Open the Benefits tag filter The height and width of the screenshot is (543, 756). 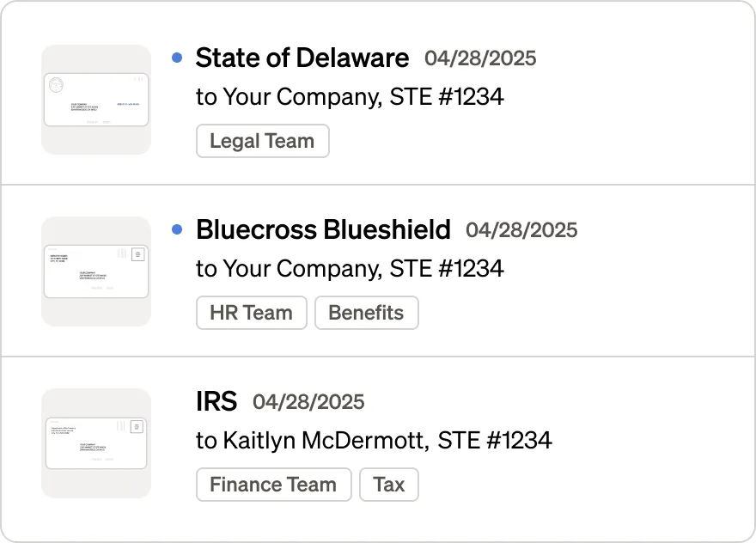(367, 313)
